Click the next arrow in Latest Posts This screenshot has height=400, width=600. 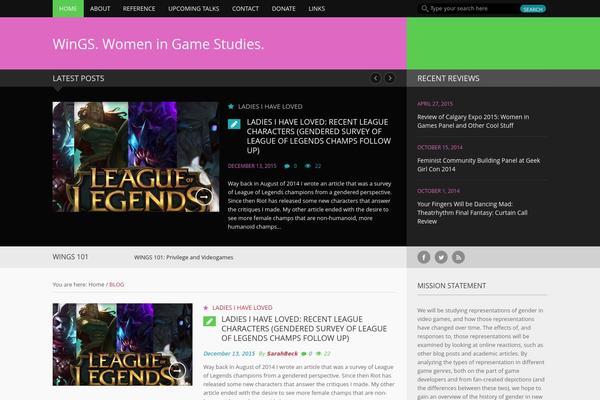pos(390,78)
